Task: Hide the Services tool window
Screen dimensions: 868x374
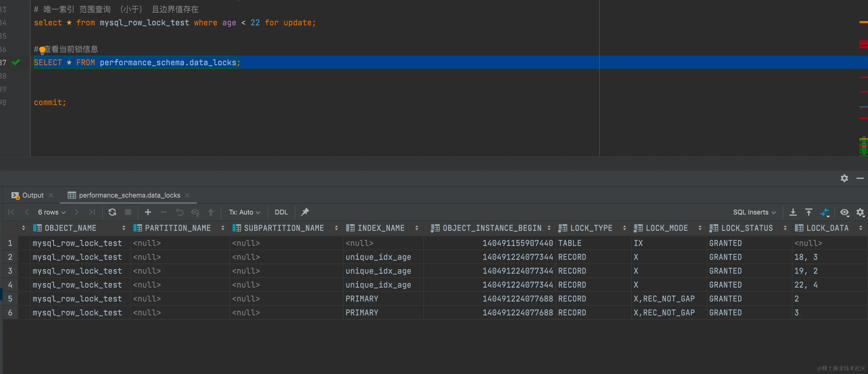Action: [860, 178]
